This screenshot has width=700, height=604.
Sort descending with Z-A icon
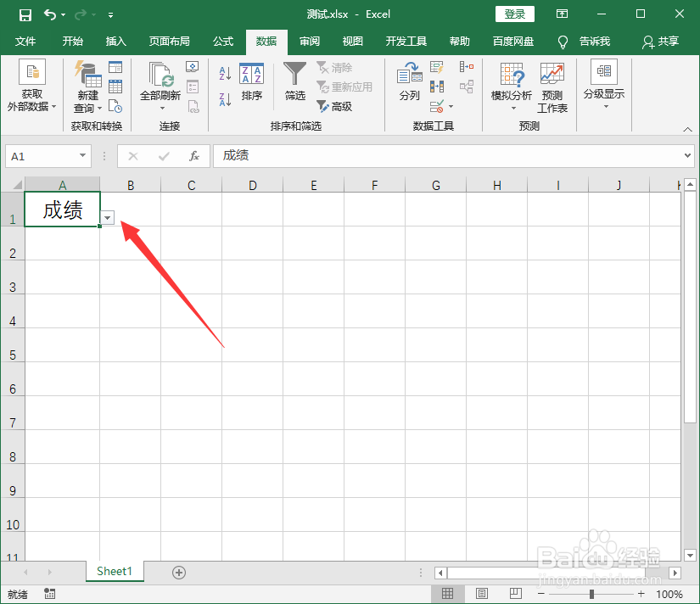click(x=225, y=99)
